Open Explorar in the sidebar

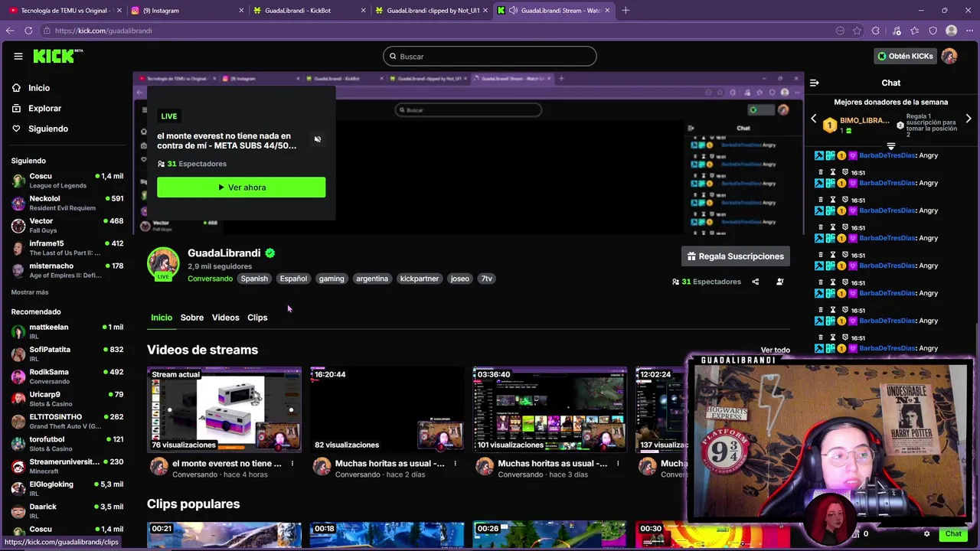click(44, 109)
